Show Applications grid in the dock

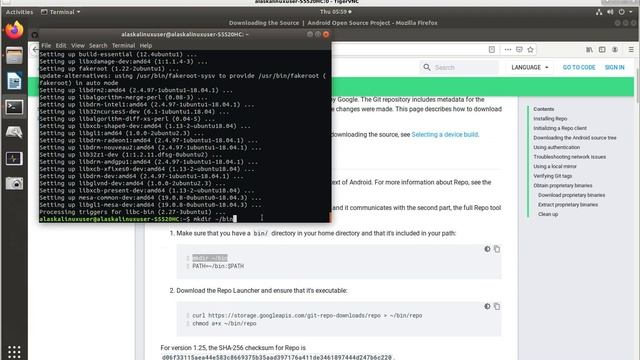[14, 351]
